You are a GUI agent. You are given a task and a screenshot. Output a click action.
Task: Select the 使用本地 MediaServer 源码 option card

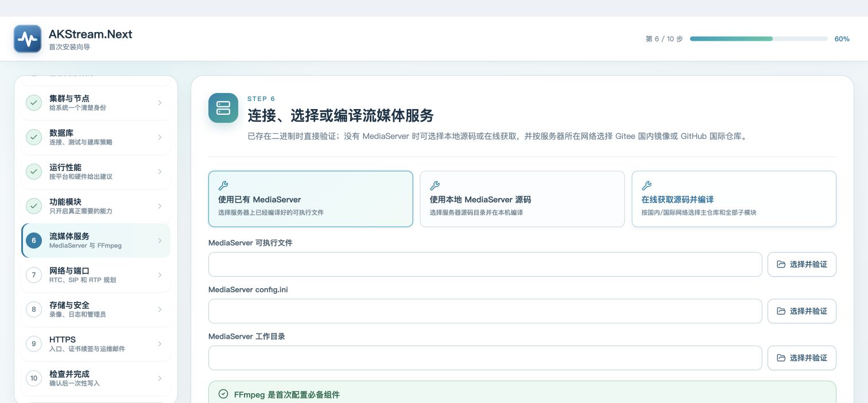tap(522, 199)
